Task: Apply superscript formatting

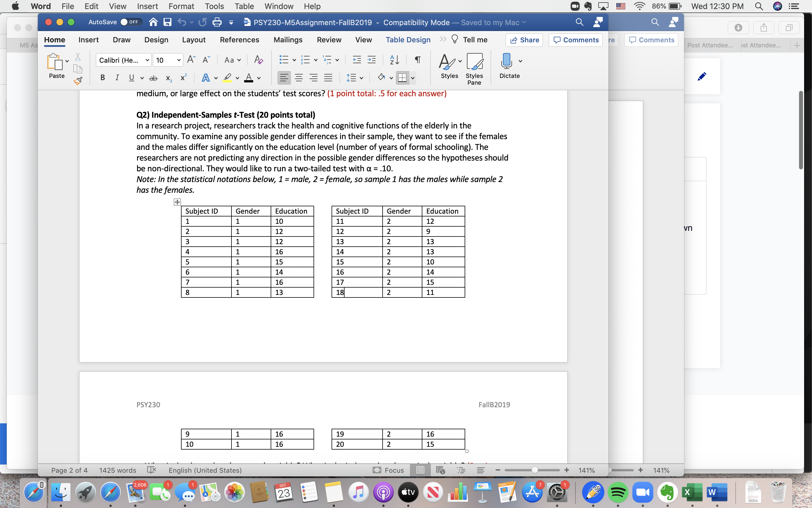Action: (183, 78)
